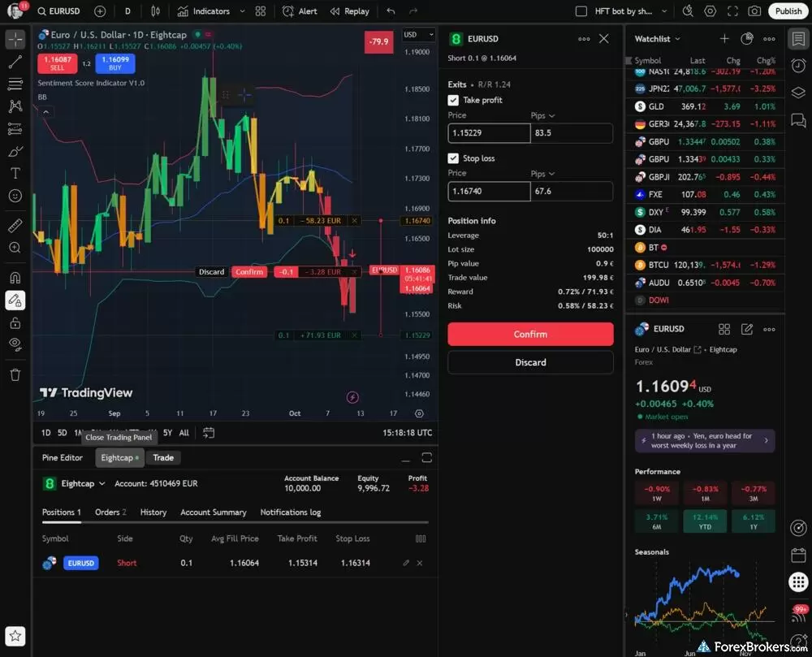
Task: Open the USD unit dropdown on the chart
Action: [417, 35]
